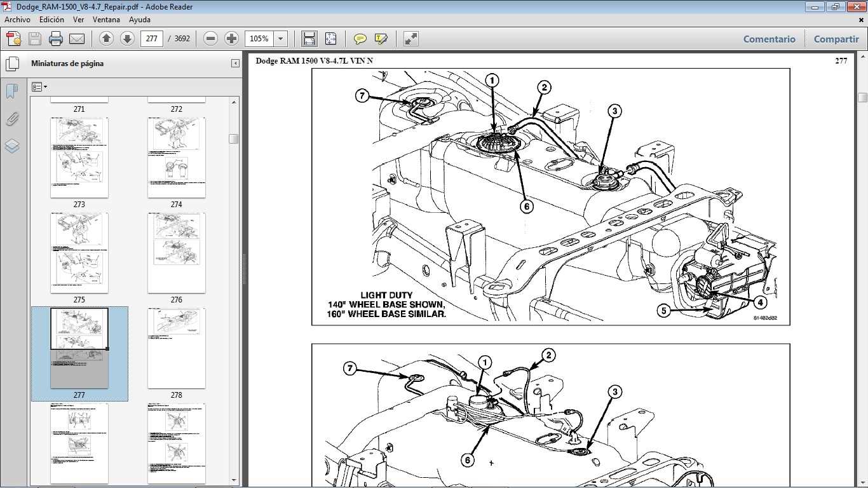Click the Create PDF online icon
The height and width of the screenshot is (488, 868).
tap(14, 39)
